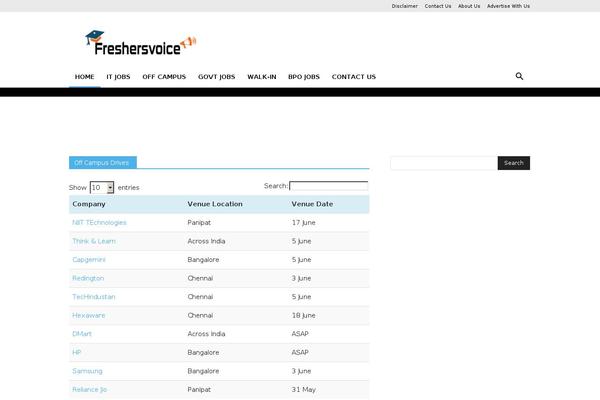The width and height of the screenshot is (600, 400).
Task: Open the Think & Learn link
Action: 94,241
